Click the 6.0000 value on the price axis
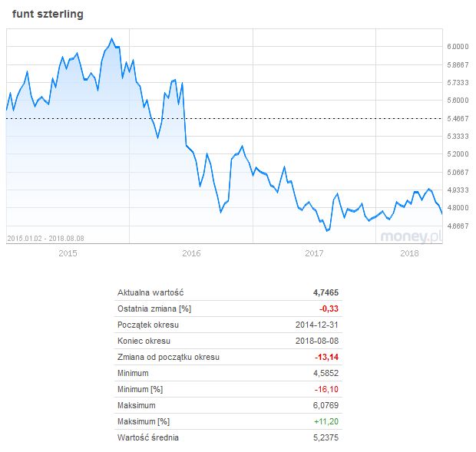 (458, 47)
